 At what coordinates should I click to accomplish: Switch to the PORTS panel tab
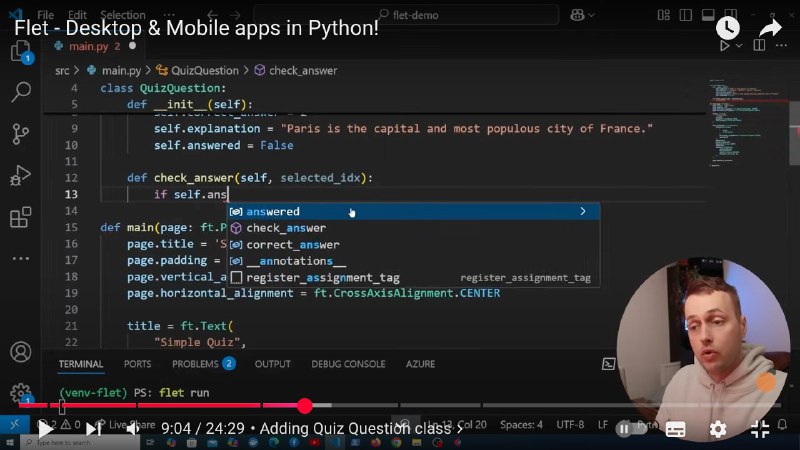(137, 364)
